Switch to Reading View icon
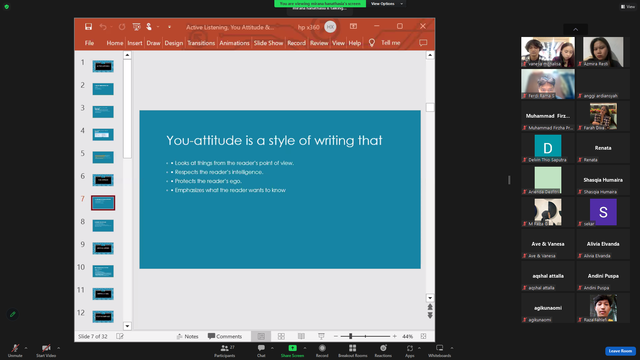This screenshot has width=640, height=360. tap(301, 336)
